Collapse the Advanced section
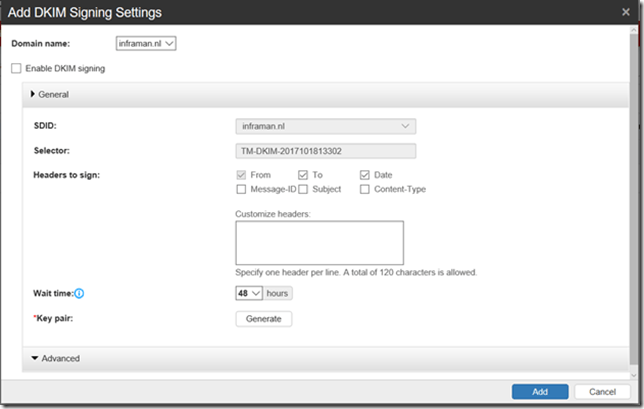The image size is (644, 409). [x=35, y=358]
